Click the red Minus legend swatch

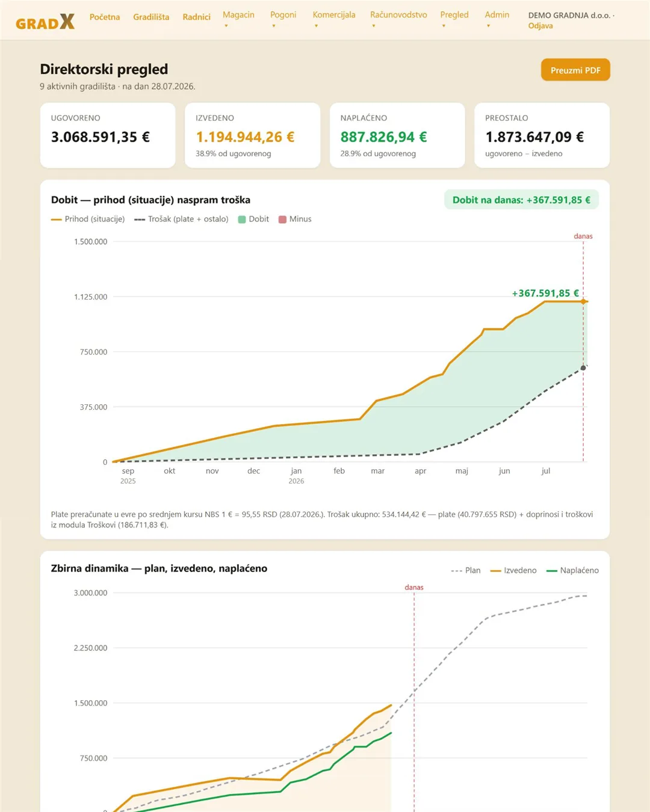[x=282, y=220]
